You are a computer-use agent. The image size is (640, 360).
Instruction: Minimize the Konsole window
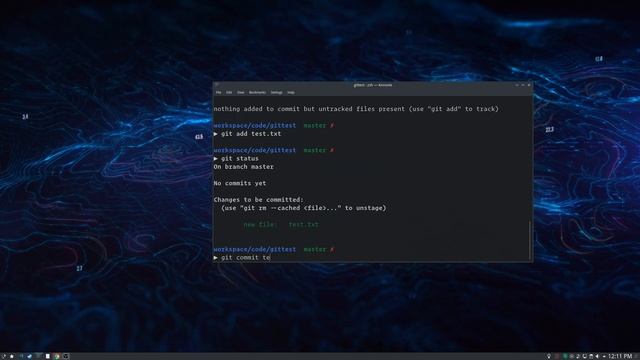517,85
